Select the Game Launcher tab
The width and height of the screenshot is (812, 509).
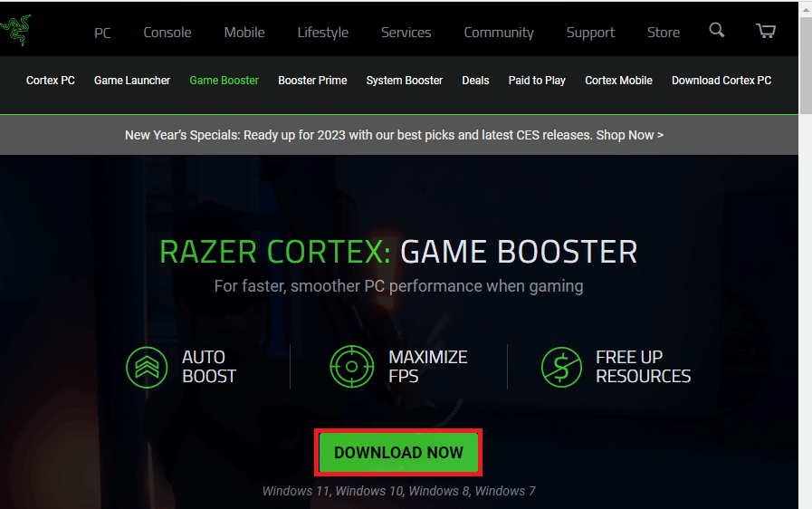click(132, 81)
